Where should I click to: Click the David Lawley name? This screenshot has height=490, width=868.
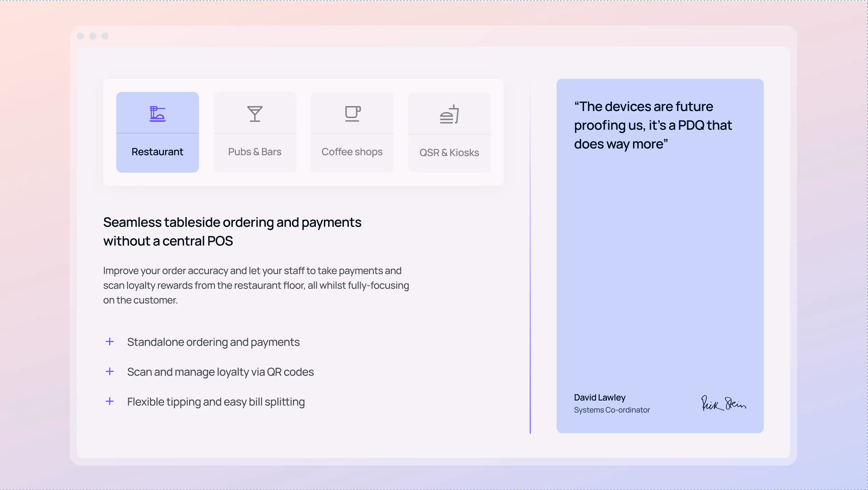600,397
